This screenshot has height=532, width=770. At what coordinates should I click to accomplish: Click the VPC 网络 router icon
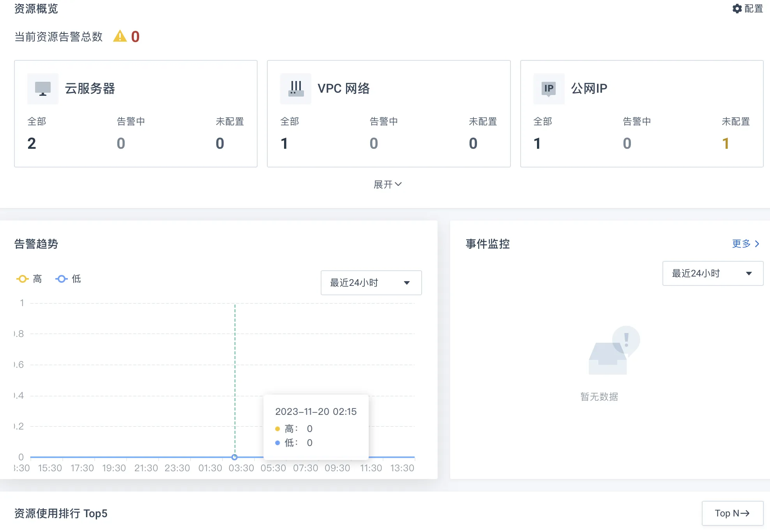click(296, 89)
